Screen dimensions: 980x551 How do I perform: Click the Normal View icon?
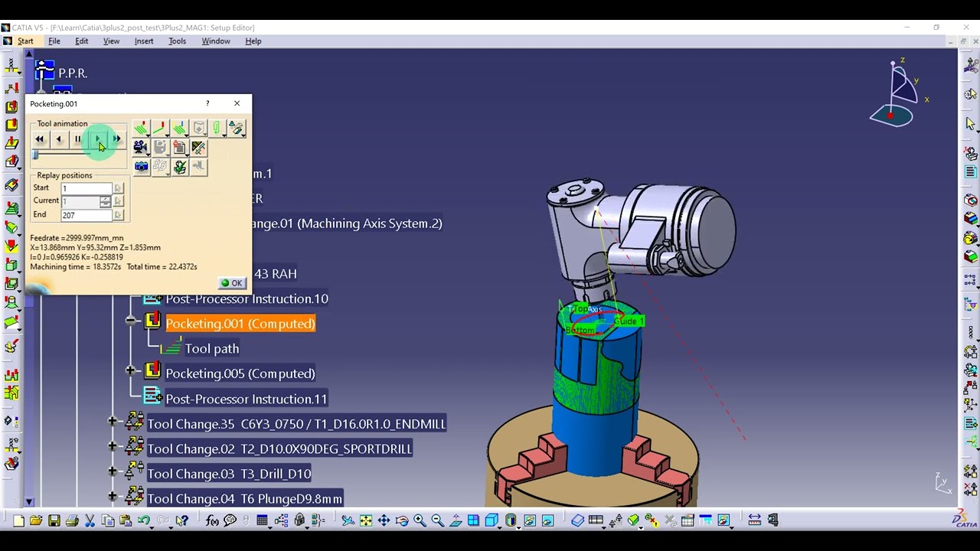[x=456, y=521]
